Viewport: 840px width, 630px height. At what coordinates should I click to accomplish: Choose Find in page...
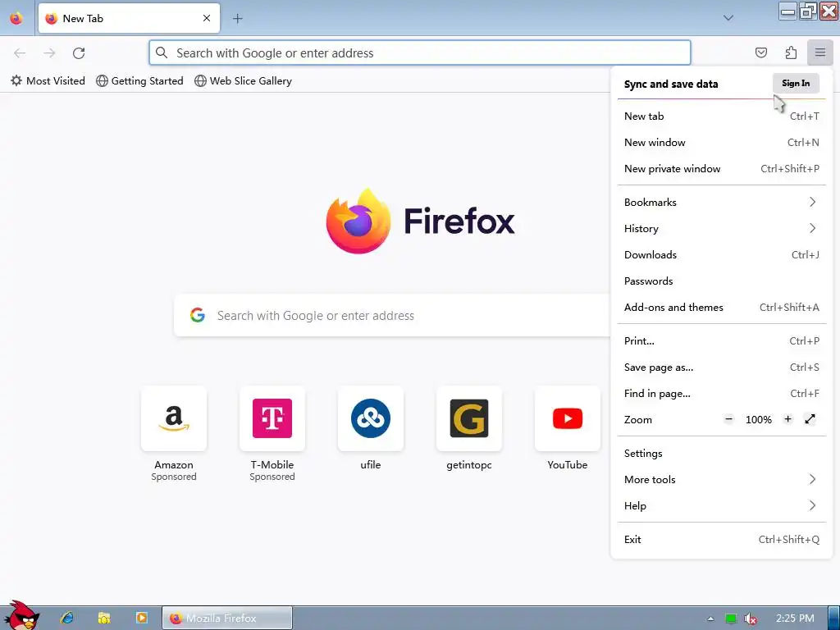click(x=721, y=393)
